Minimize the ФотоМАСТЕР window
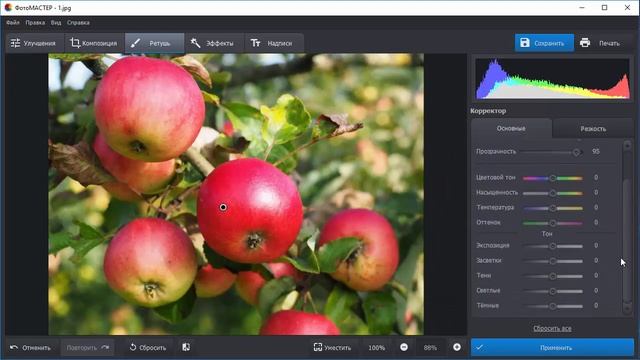640x360 pixels. tap(582, 7)
